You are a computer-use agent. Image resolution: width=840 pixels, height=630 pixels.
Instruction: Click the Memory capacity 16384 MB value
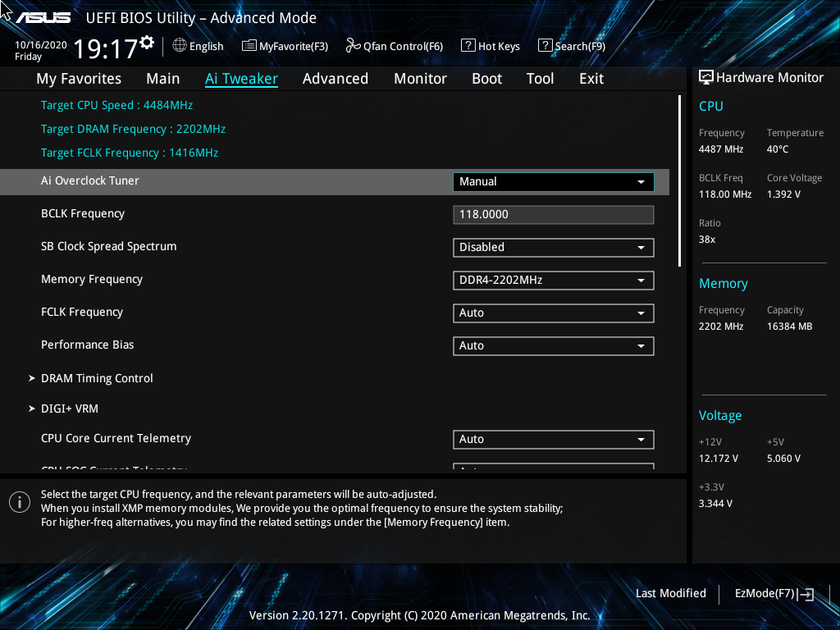[790, 326]
